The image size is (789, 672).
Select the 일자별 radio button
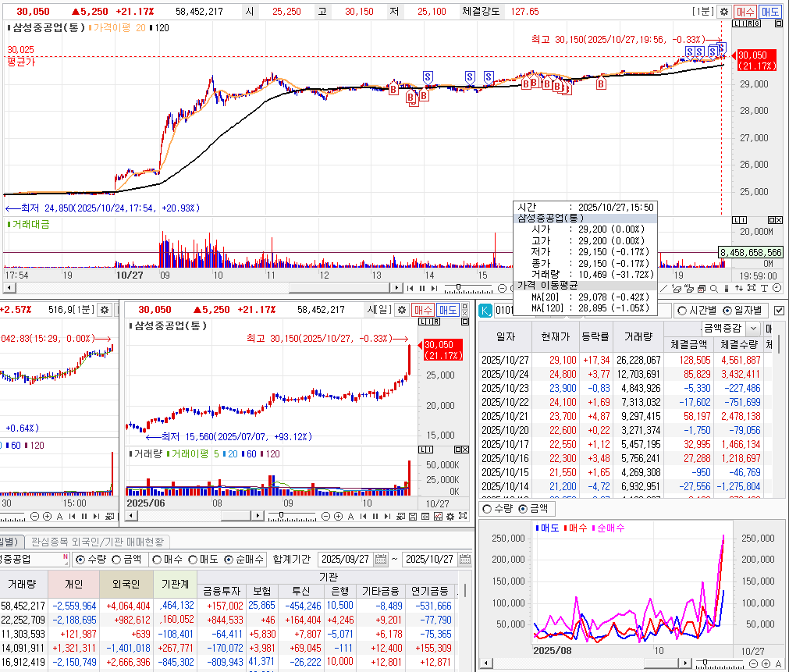(x=727, y=311)
